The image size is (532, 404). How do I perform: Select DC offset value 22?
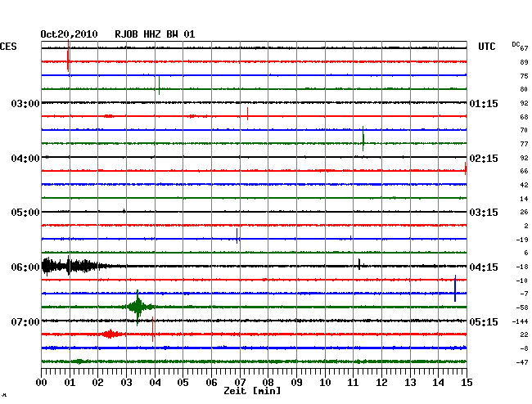[524, 334]
